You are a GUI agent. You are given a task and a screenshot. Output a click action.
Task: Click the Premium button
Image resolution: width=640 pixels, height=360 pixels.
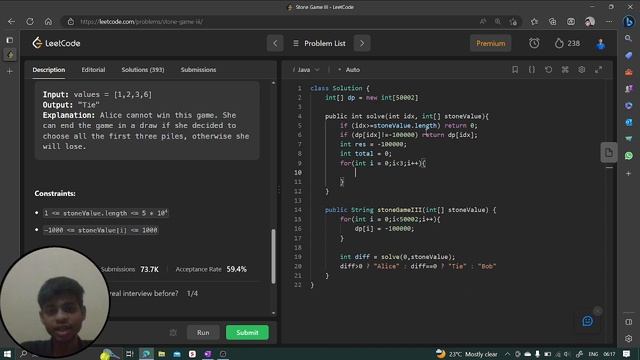click(491, 43)
